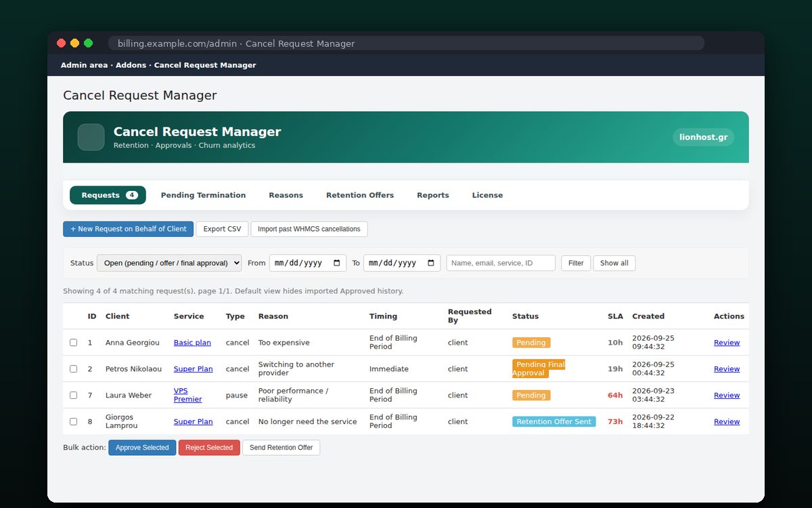Tick the checkbox for Laura Weber's request
This screenshot has height=508, width=812.
pos(73,395)
